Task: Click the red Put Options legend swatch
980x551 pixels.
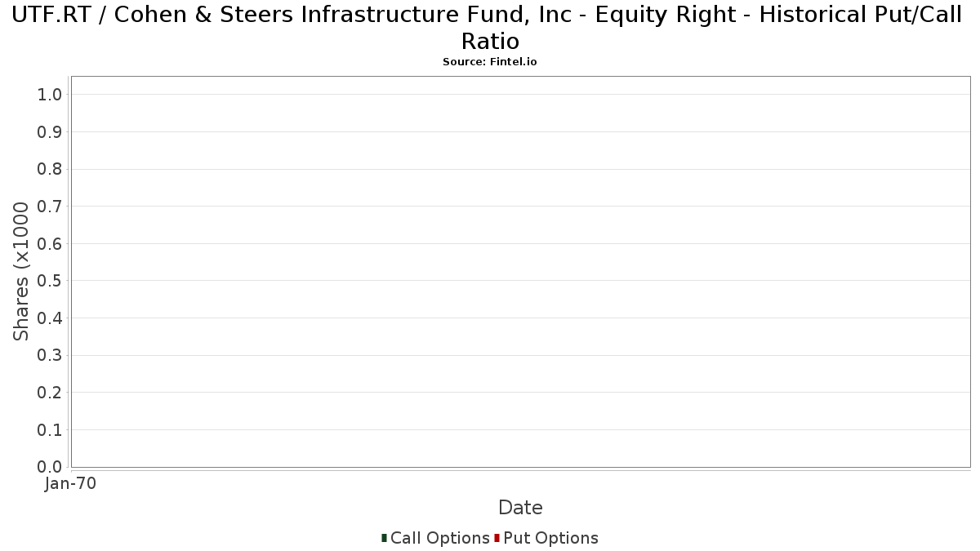Action: 497,538
